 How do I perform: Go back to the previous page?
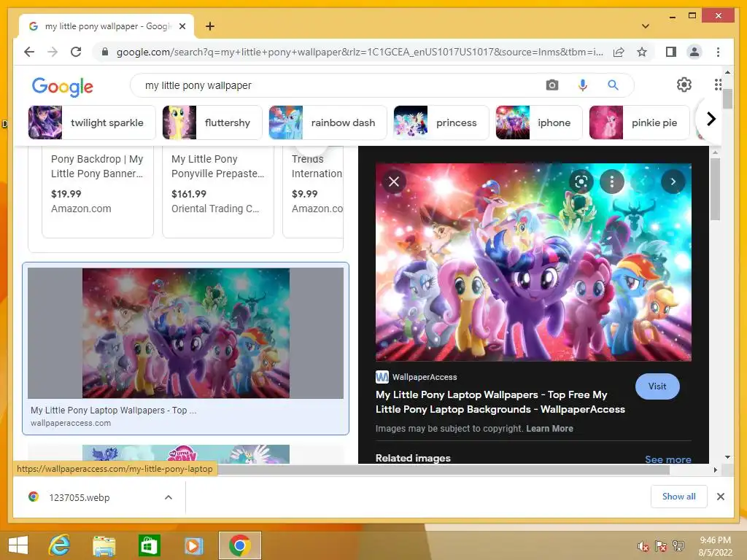point(29,52)
